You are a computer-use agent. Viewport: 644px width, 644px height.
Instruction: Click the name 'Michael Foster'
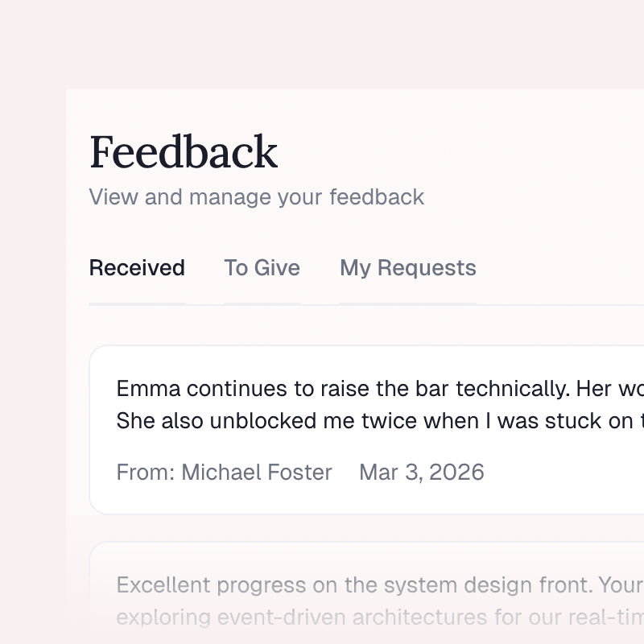click(x=256, y=473)
